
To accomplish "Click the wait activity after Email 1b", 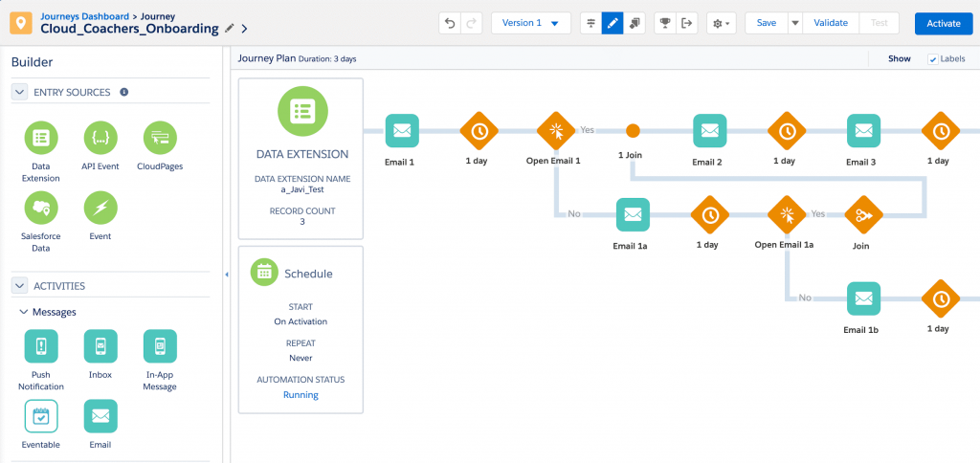I will point(940,298).
